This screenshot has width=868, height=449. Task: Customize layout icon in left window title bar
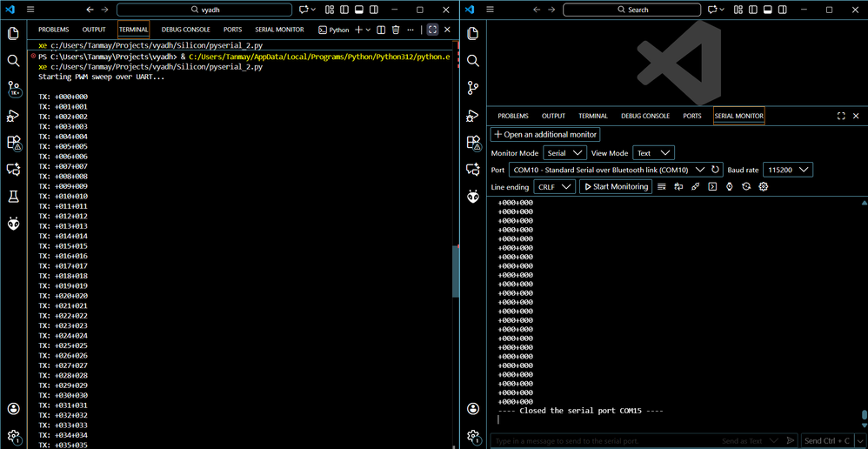(330, 10)
